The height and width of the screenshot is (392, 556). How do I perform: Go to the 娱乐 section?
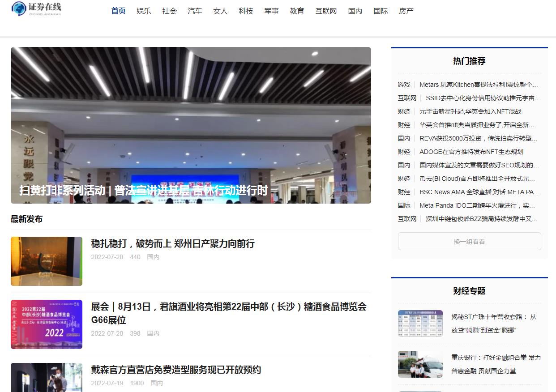pos(144,11)
